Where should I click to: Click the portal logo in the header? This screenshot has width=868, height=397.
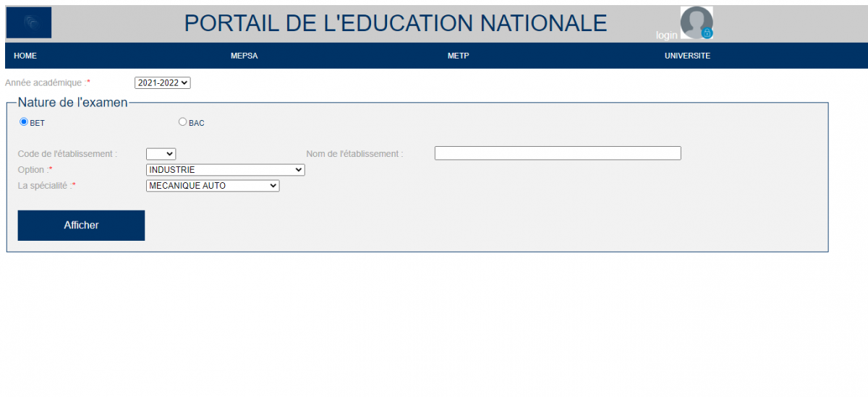pos(29,22)
